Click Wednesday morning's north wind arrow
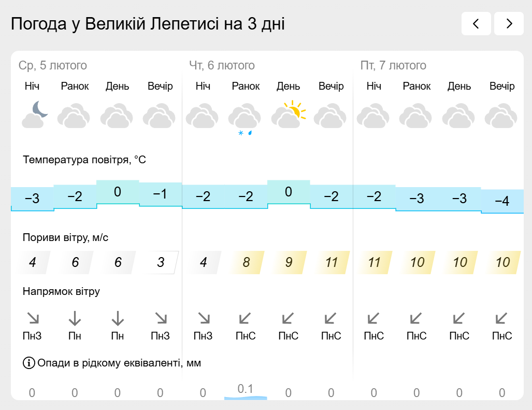 tap(75, 318)
